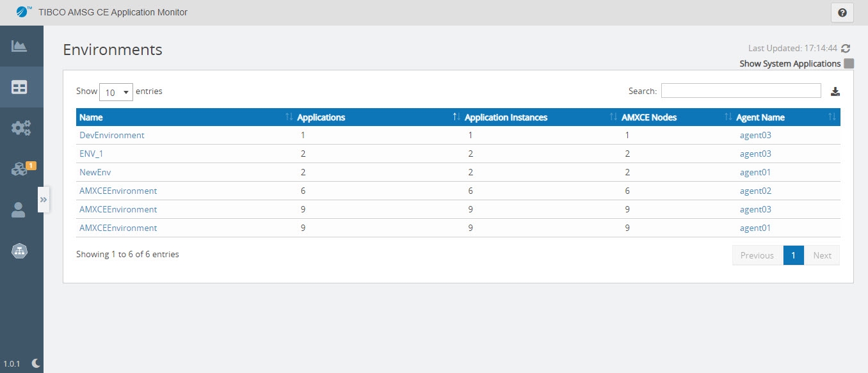Click the Previous pagination button
868x373 pixels.
click(x=757, y=255)
